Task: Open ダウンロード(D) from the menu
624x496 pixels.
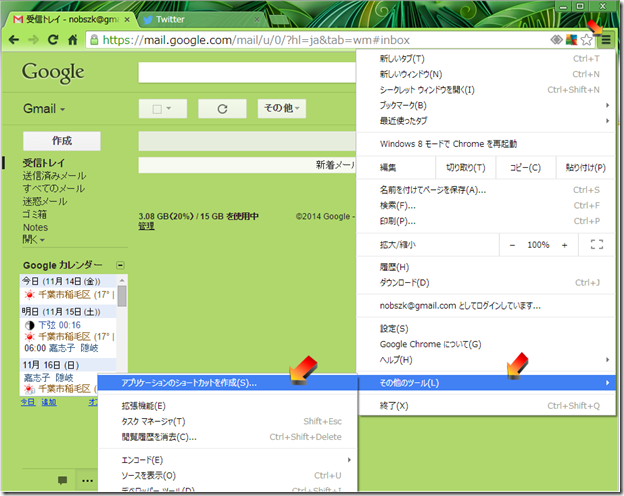Action: [x=486, y=283]
